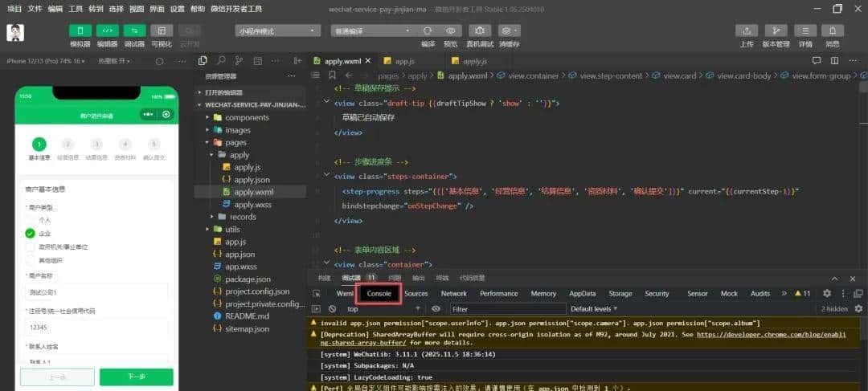This screenshot has height=391, width=868.
Task: Click view.card in the breadcrumb
Action: coord(678,75)
